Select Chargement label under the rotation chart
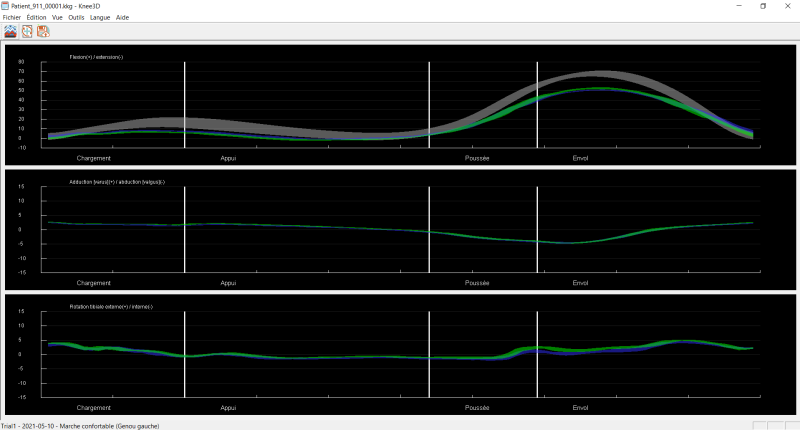This screenshot has width=800, height=430. pyautogui.click(x=93, y=408)
